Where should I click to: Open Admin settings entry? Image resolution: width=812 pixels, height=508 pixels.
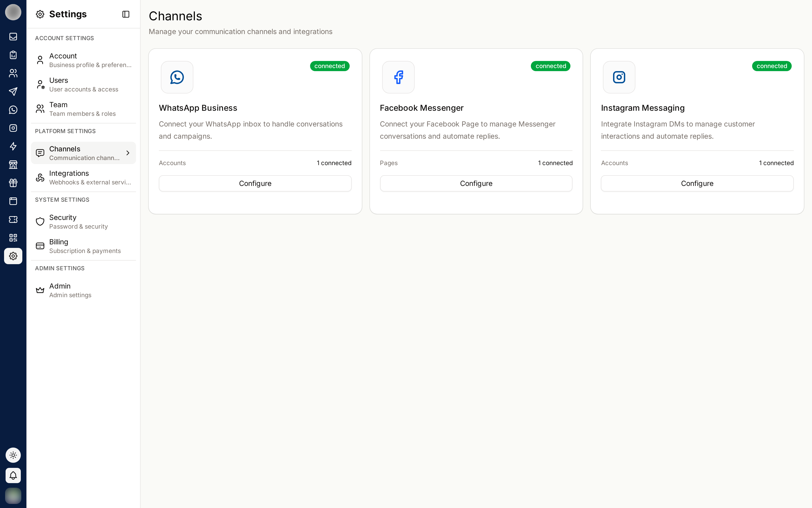point(83,290)
